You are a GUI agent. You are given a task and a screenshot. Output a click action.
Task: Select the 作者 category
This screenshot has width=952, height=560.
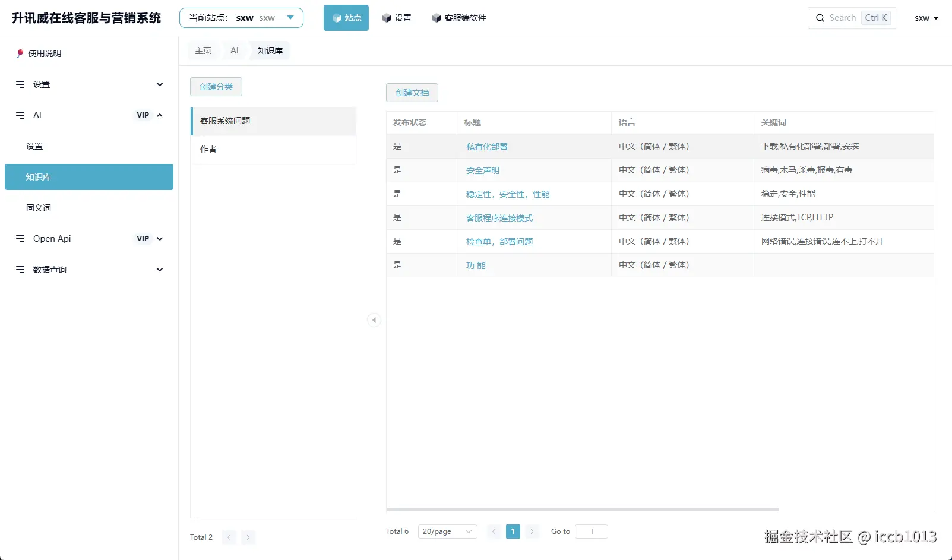273,150
